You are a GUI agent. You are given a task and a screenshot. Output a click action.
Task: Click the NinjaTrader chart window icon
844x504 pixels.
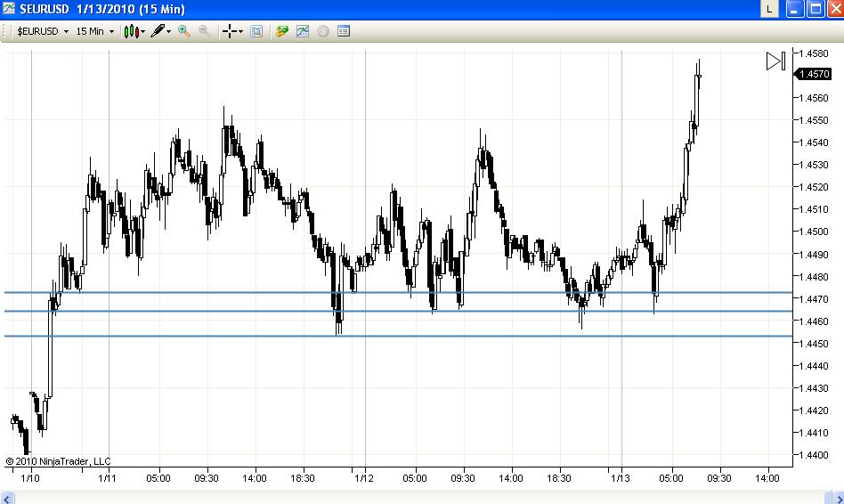click(9, 8)
